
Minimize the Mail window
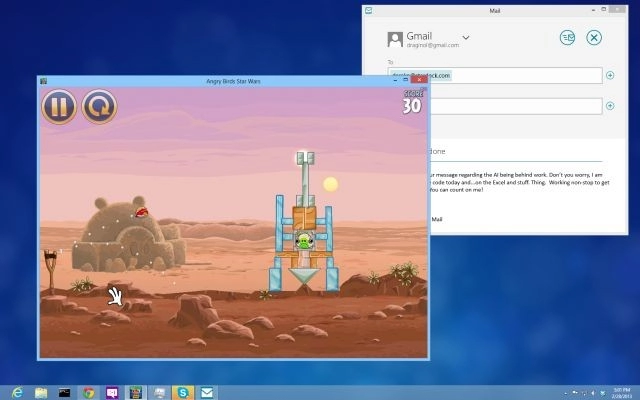click(x=593, y=10)
